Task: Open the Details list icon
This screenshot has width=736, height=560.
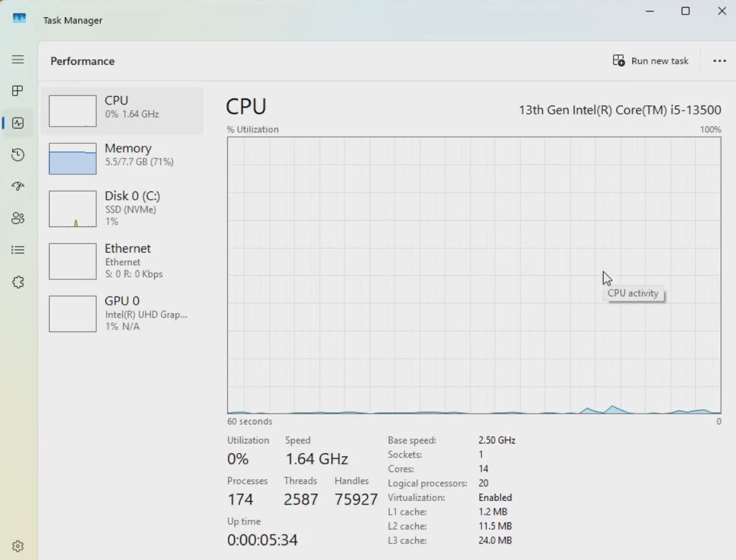Action: pos(18,250)
